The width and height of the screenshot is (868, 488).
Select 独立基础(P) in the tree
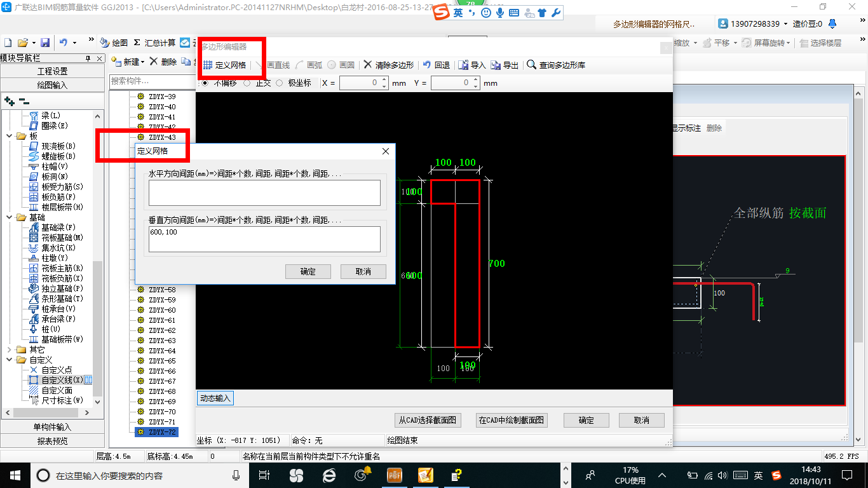(56, 288)
